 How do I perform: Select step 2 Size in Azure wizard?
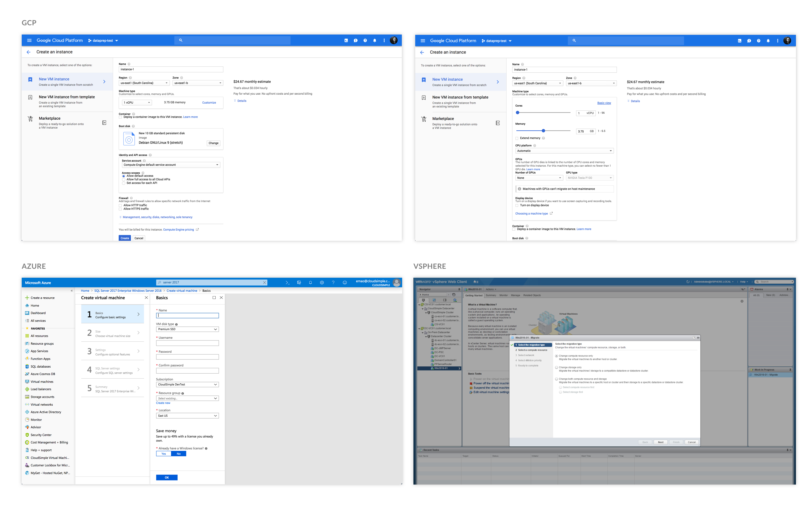click(x=113, y=333)
